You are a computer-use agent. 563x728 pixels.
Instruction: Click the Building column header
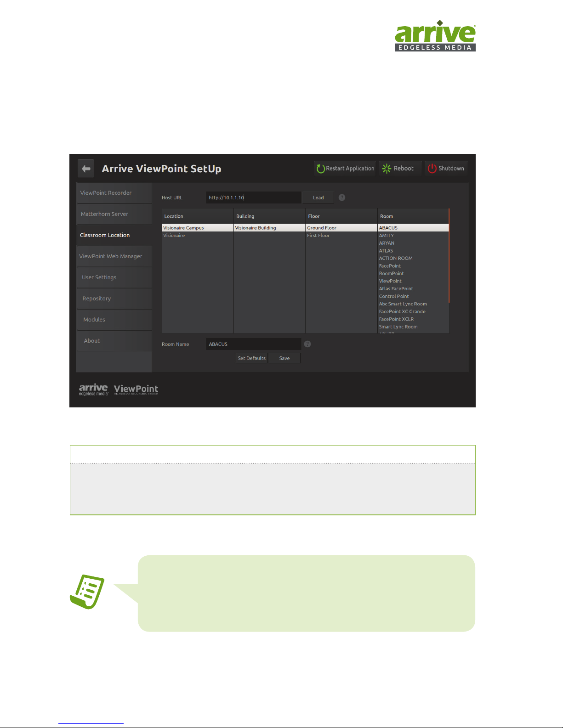(x=270, y=216)
